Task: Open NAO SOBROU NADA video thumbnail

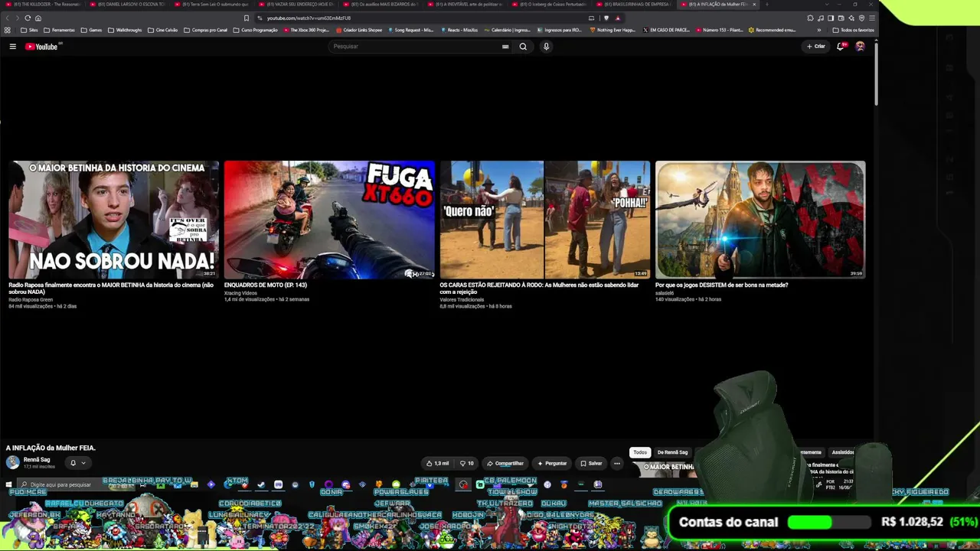Action: [113, 220]
